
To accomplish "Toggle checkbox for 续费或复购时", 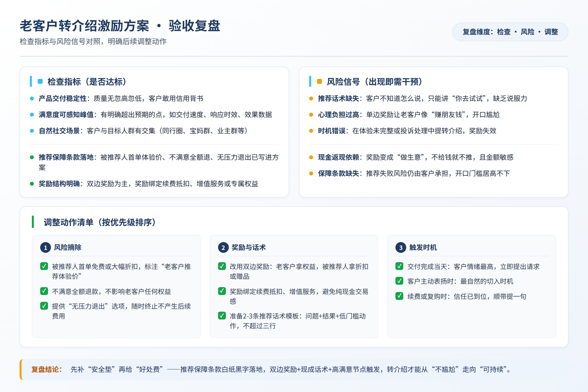I will (x=400, y=296).
